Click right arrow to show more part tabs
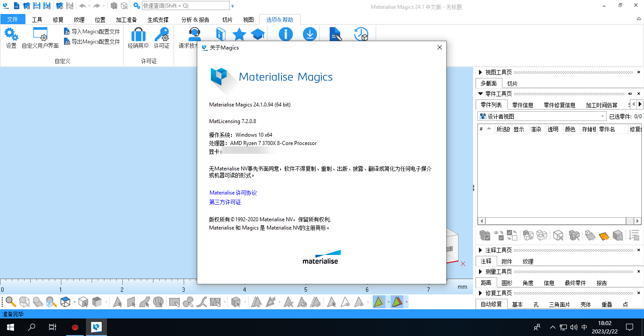644x336 pixels. tap(640, 104)
